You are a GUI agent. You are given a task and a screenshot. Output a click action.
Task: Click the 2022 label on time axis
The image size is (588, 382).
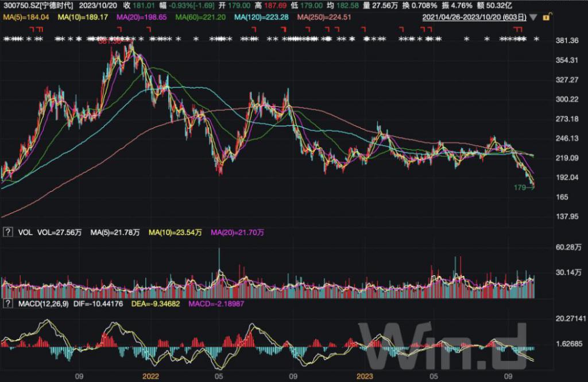coord(150,377)
